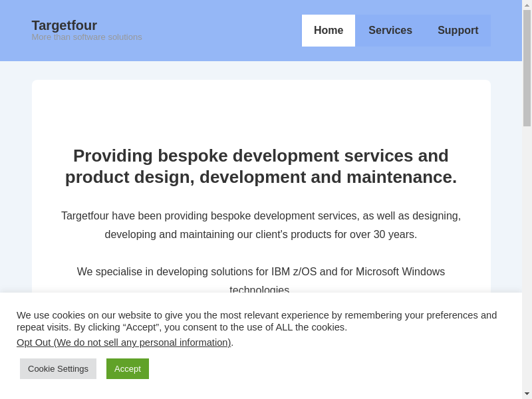Grab the vertical scrollbar thumb
This screenshot has height=399, width=532.
(527, 66)
